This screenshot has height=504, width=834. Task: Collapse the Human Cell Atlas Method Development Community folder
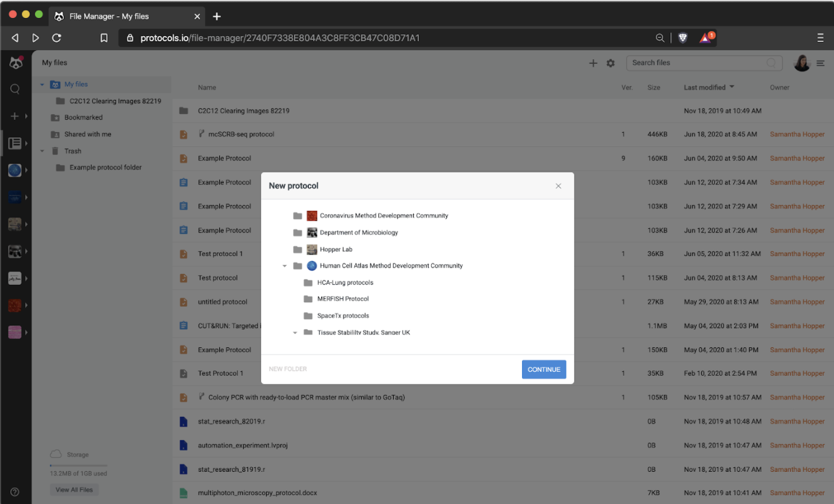tap(285, 266)
